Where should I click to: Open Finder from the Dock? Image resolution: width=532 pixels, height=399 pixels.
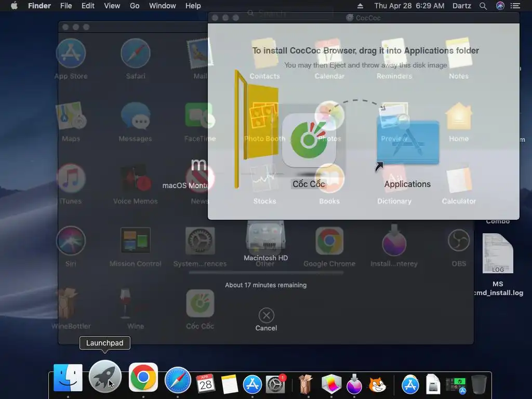click(x=68, y=378)
